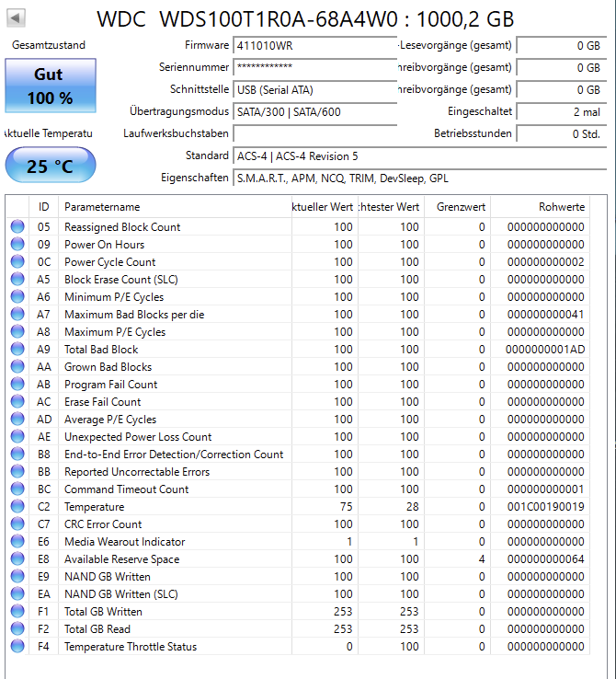The height and width of the screenshot is (679, 616).
Task: Click the Lesevorgänge (gesamt) value field
Action: [562, 45]
